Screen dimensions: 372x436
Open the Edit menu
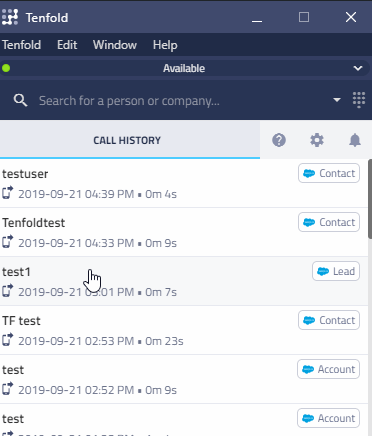(67, 45)
